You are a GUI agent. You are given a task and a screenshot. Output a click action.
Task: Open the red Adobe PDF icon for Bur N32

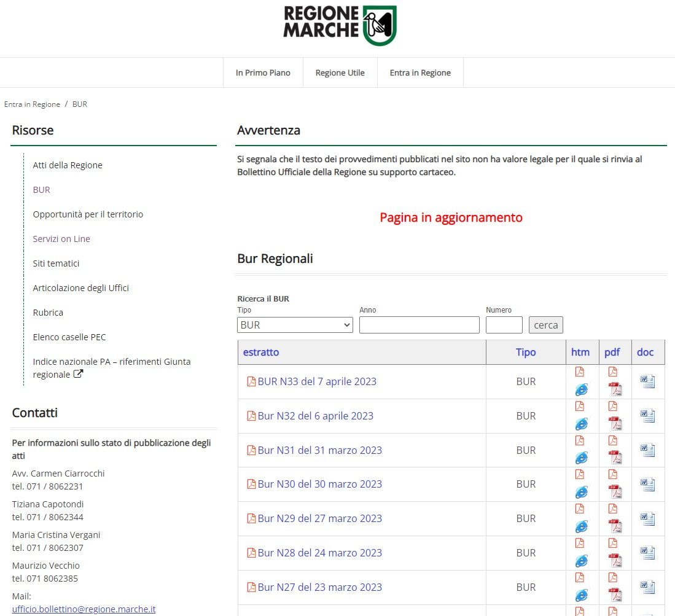click(x=615, y=424)
